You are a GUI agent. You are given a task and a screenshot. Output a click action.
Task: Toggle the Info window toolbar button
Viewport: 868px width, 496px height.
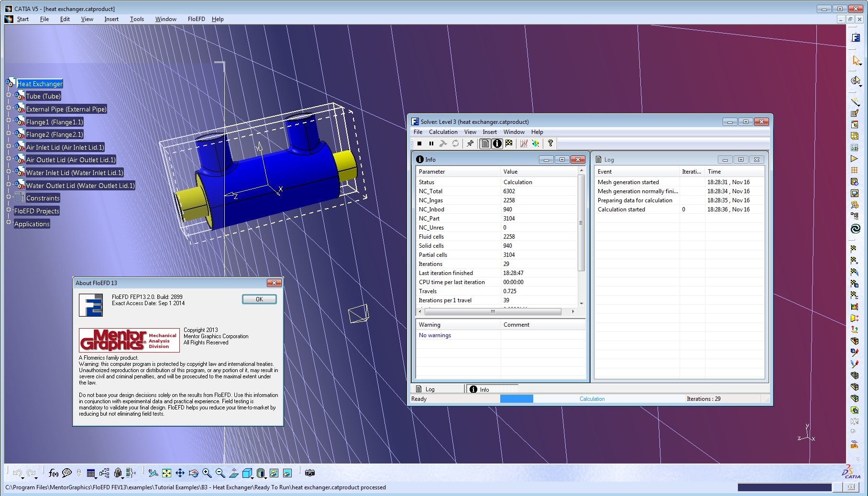(497, 143)
